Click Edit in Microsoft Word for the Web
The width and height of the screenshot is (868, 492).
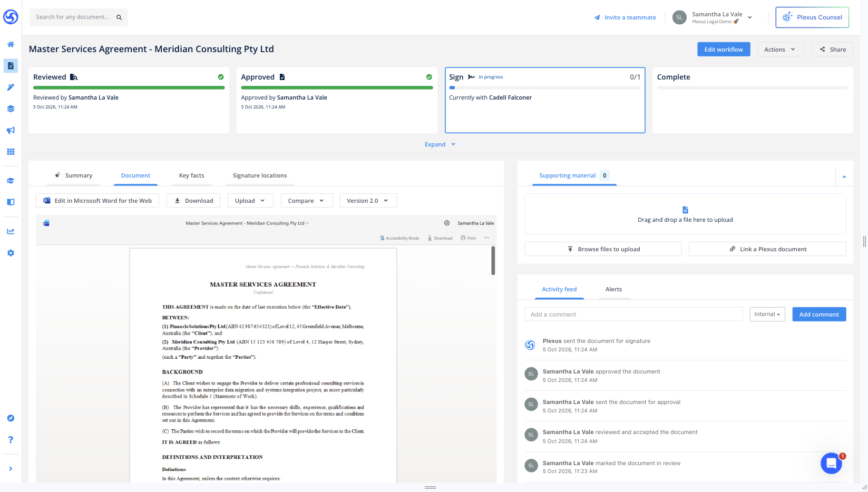point(97,201)
